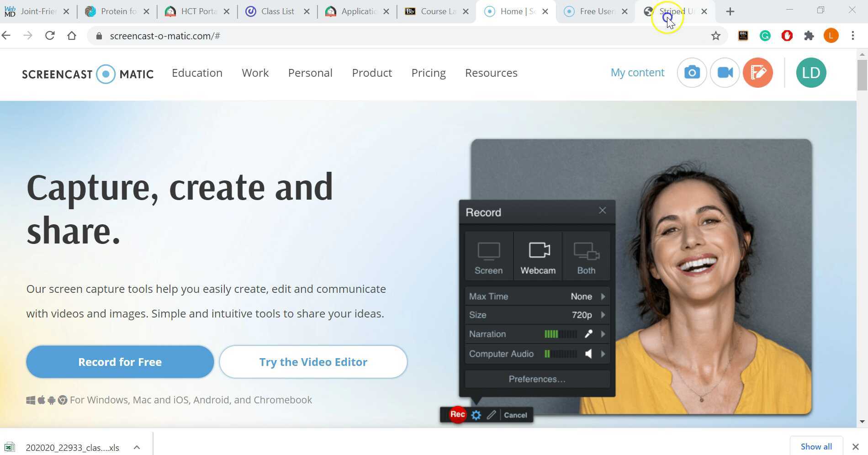Switch to the Class List tab
868x455 pixels.
point(277,11)
